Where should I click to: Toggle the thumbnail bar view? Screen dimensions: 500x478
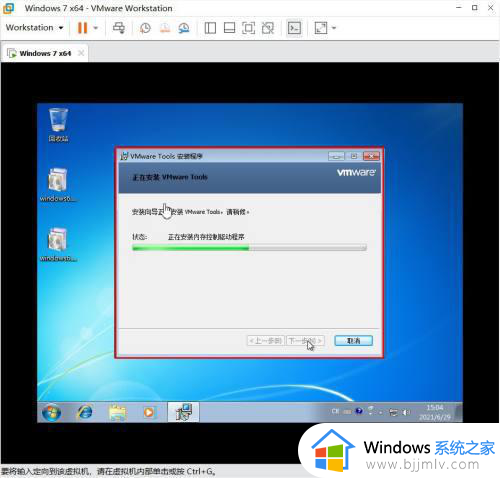(x=229, y=28)
